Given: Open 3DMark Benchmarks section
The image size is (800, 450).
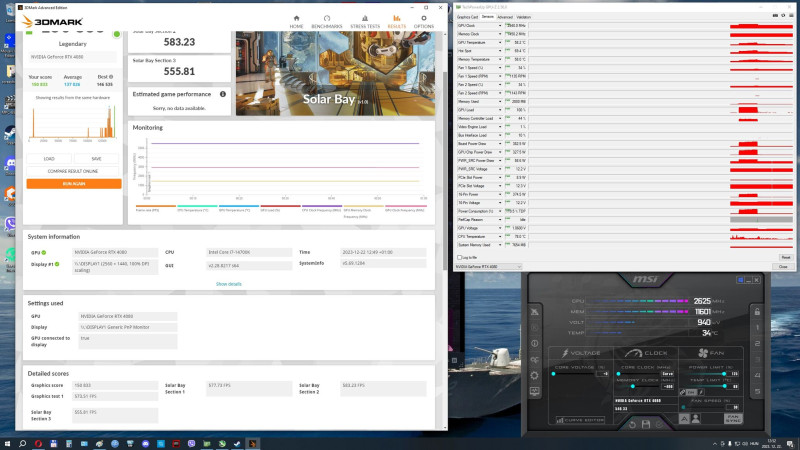Looking at the screenshot, I should click(x=327, y=21).
